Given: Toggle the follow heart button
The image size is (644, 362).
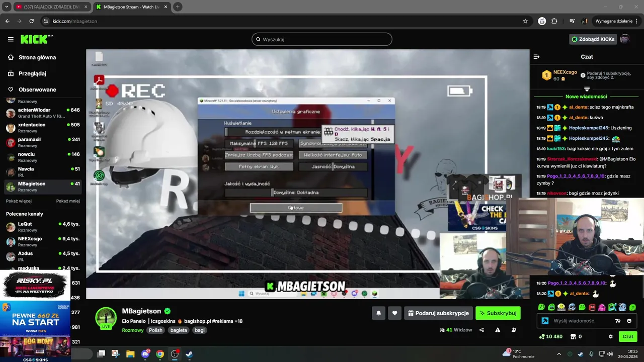Looking at the screenshot, I should coord(394,313).
